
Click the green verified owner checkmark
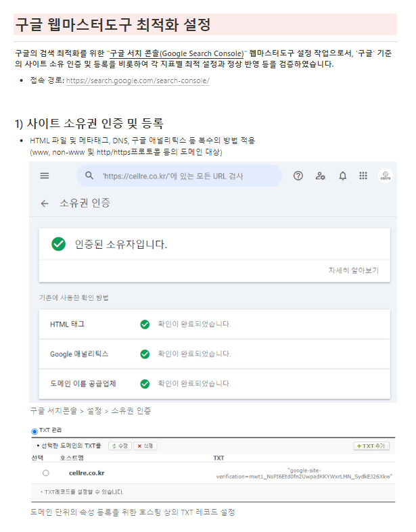click(x=58, y=244)
